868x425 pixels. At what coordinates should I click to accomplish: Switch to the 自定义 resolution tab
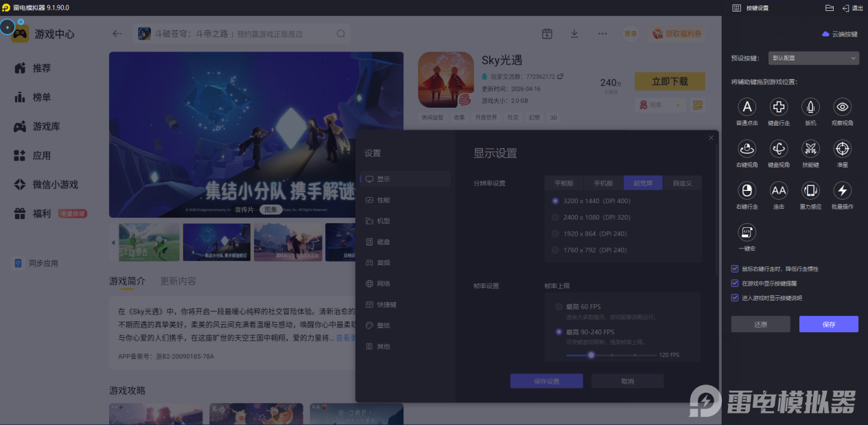click(682, 183)
